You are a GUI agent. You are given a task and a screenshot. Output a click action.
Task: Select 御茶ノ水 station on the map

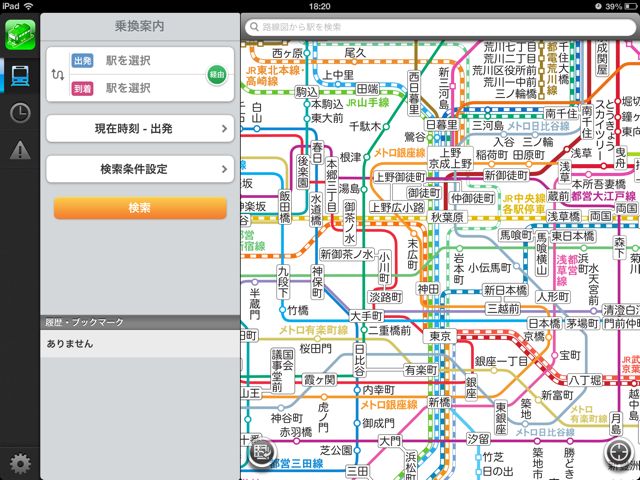point(349,223)
